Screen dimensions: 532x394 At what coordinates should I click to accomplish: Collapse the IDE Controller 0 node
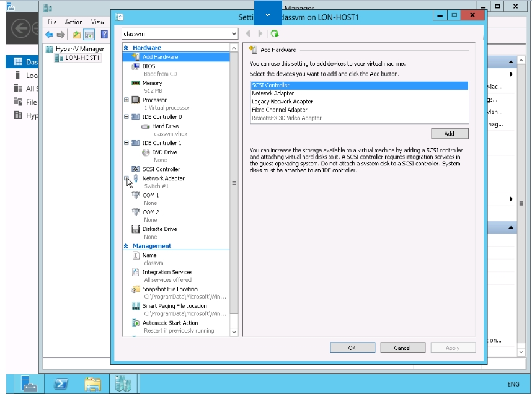pos(126,117)
